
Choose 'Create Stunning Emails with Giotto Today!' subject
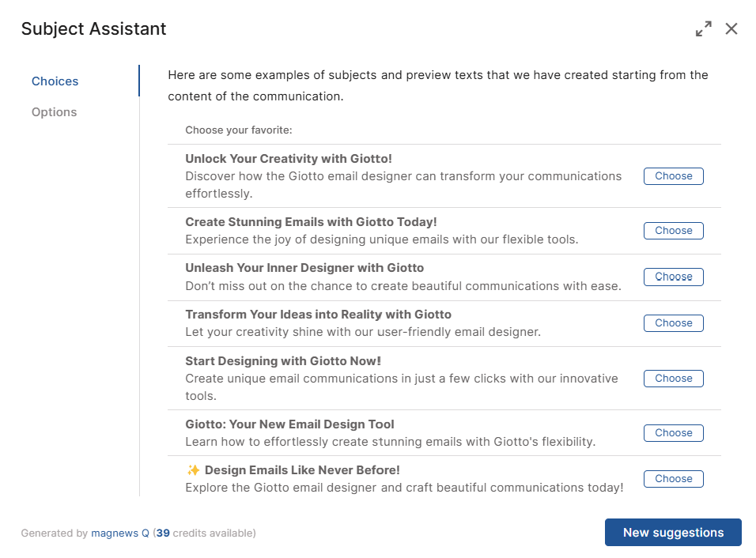(x=674, y=230)
